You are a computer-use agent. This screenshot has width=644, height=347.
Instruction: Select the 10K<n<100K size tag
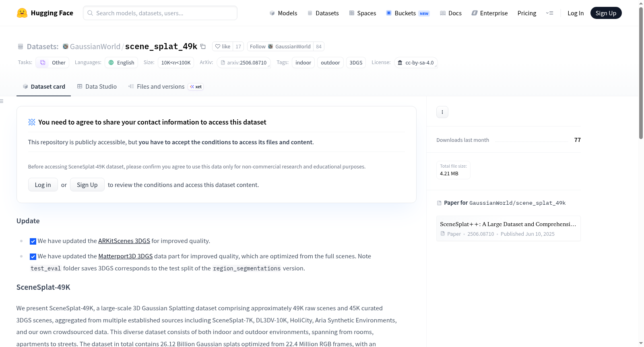pyautogui.click(x=176, y=62)
